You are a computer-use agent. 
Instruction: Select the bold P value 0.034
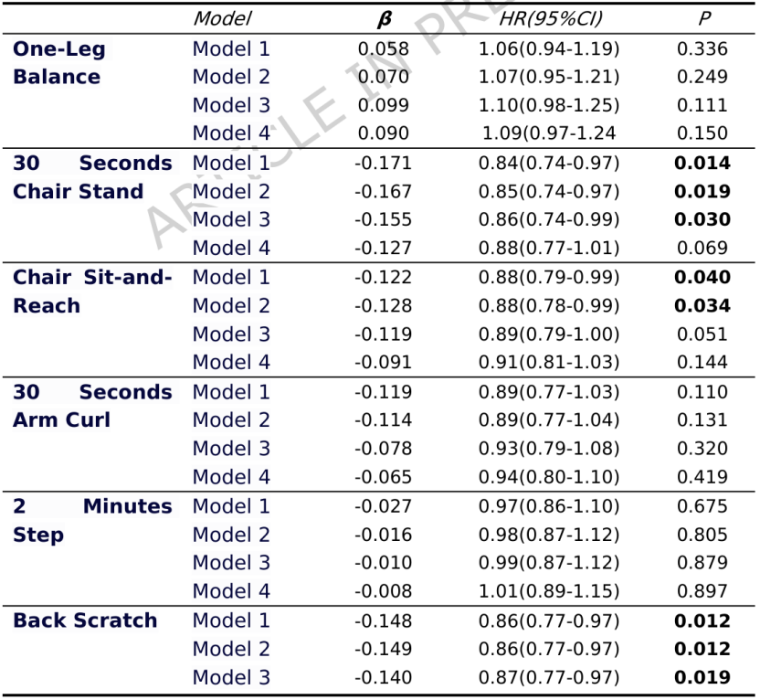(702, 306)
